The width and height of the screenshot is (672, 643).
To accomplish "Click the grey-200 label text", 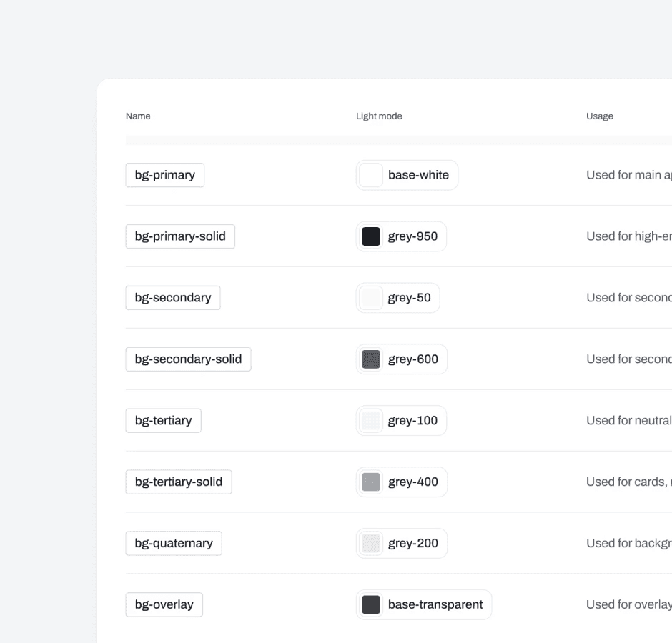I will coord(413,543).
